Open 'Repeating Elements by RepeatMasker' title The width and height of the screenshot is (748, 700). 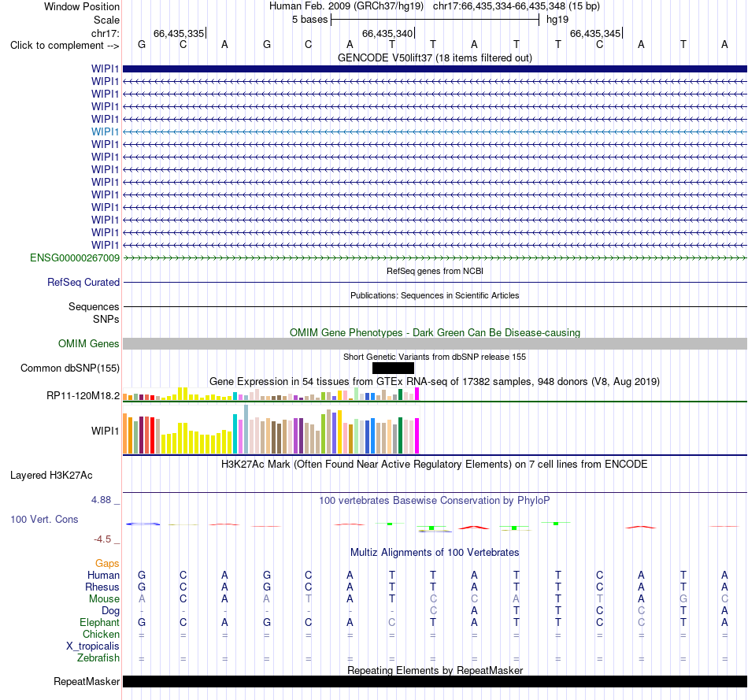pos(435,670)
